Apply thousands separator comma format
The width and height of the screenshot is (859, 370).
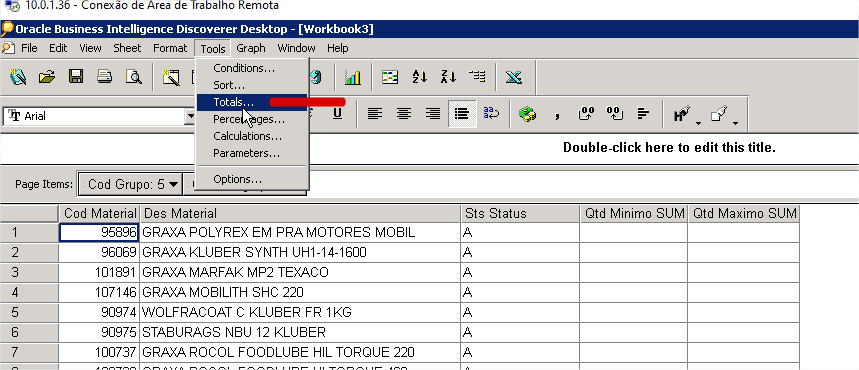[557, 115]
